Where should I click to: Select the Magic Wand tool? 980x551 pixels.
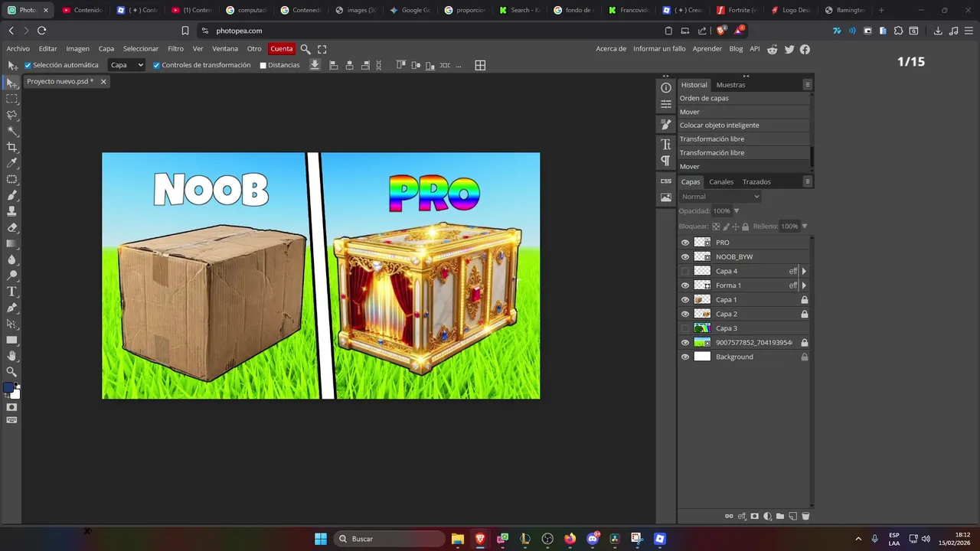[11, 131]
